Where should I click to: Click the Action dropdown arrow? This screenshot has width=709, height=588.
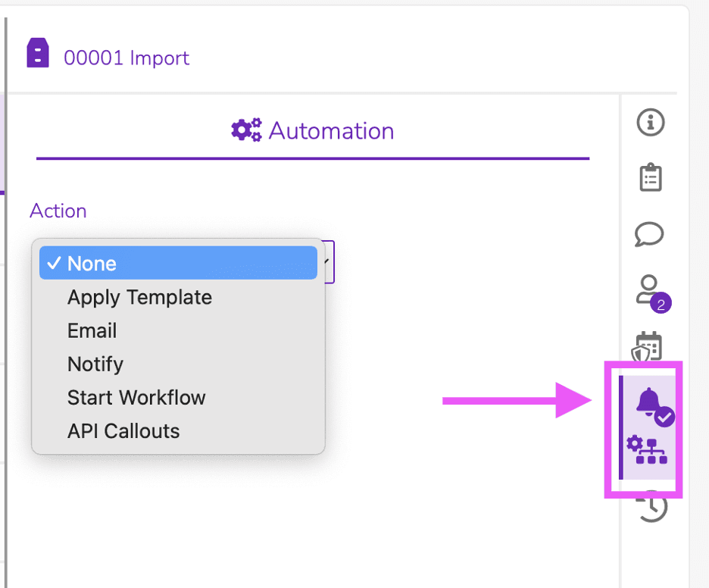[327, 261]
